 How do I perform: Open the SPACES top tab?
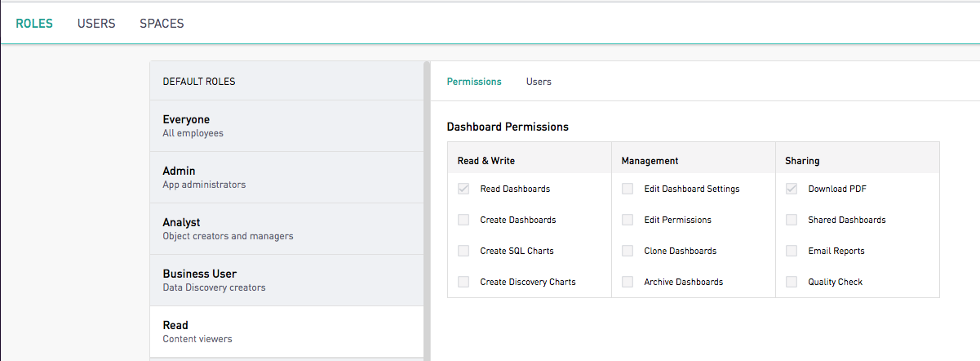pos(162,24)
